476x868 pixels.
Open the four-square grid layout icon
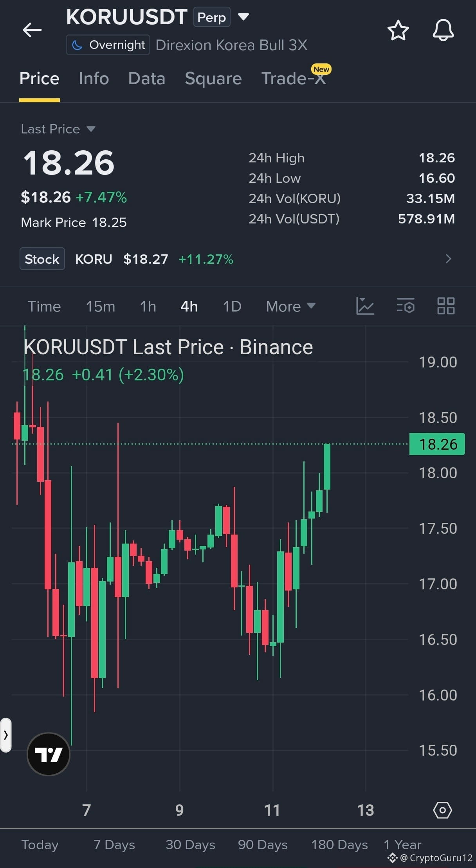coord(446,306)
